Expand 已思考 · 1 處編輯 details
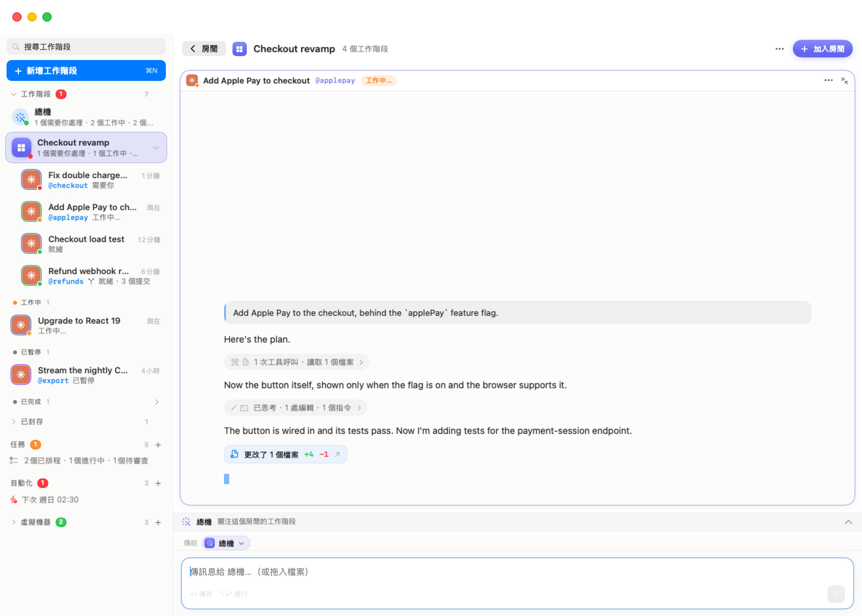The width and height of the screenshot is (862, 616). pyautogui.click(x=296, y=408)
